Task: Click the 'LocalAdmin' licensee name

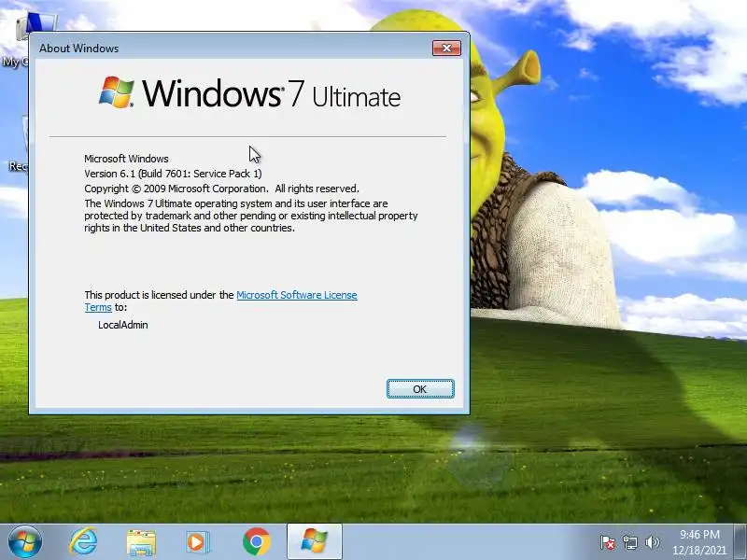Action: point(123,325)
